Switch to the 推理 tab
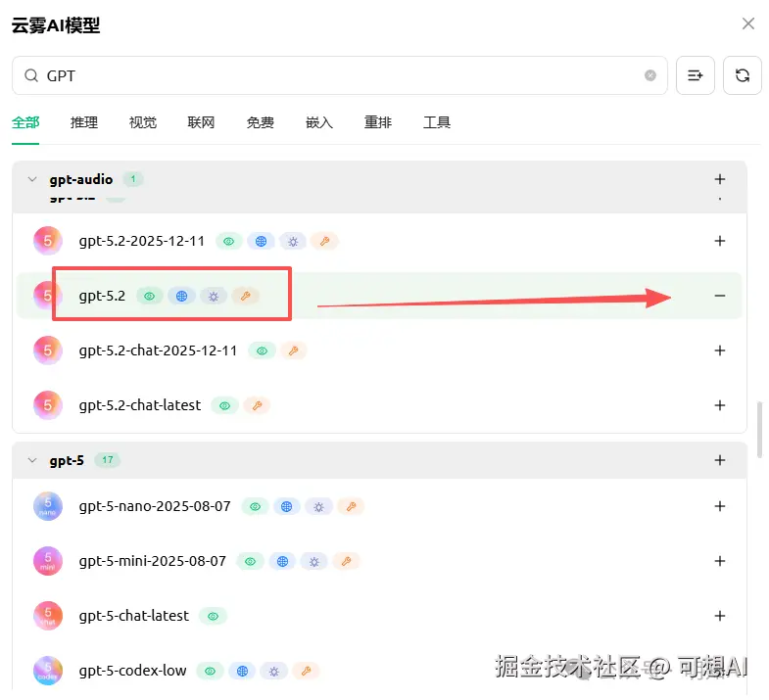This screenshot has height=700, width=769. [84, 122]
